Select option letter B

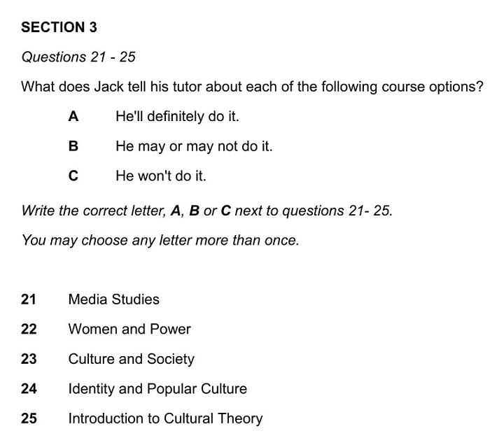(73, 147)
